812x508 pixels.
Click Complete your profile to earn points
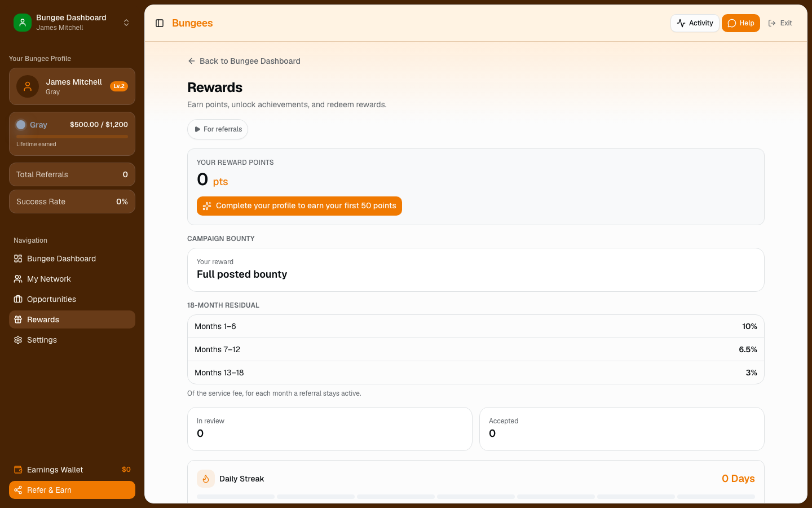[299, 206]
